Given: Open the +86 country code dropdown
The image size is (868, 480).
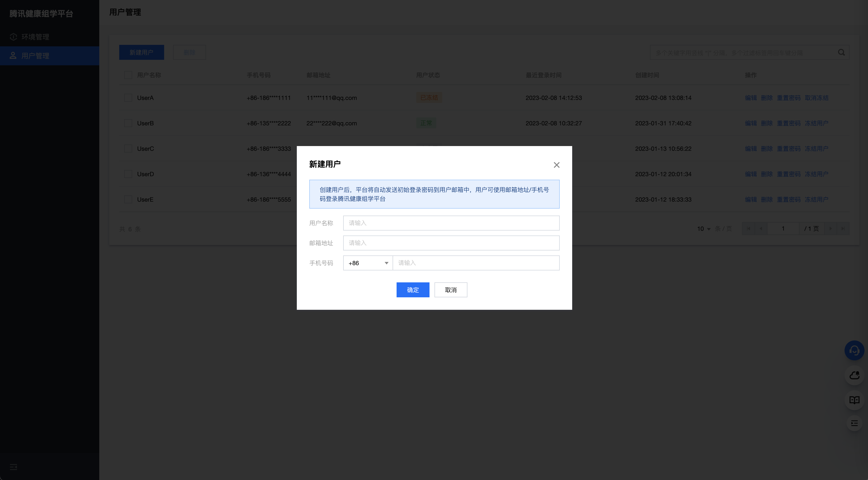Looking at the screenshot, I should 368,263.
